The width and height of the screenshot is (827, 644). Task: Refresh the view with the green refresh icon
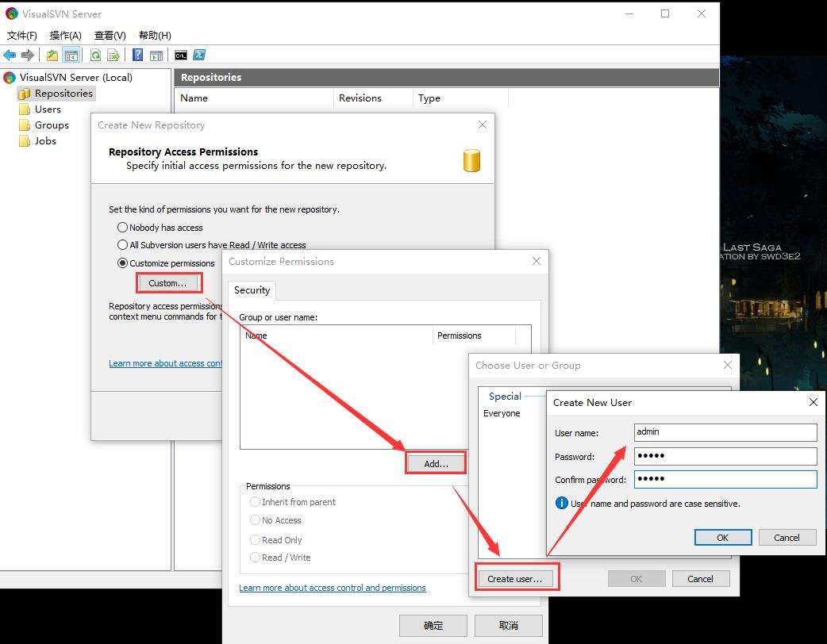[x=95, y=55]
